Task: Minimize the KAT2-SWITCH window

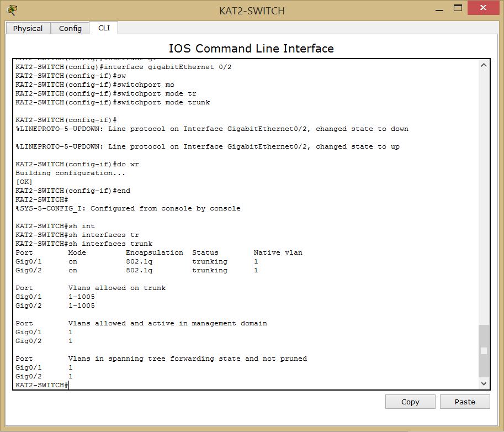Action: click(x=439, y=10)
